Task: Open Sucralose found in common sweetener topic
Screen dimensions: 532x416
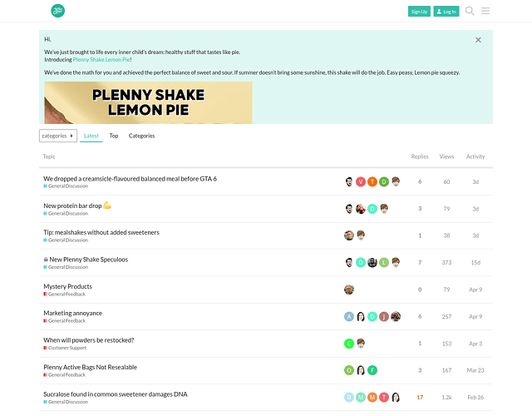Action: click(116, 394)
